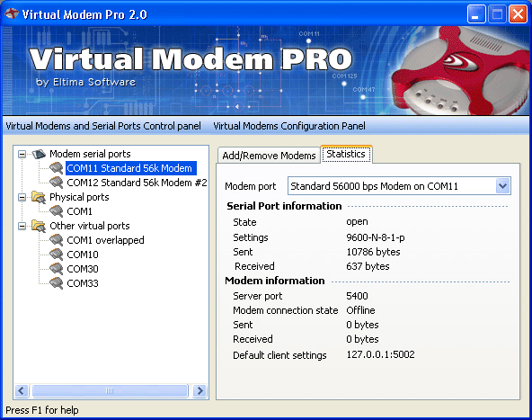This screenshot has height=420, width=532.
Task: Click the icon beside COM12 Standard 56k Modem #2
Action: tap(57, 183)
